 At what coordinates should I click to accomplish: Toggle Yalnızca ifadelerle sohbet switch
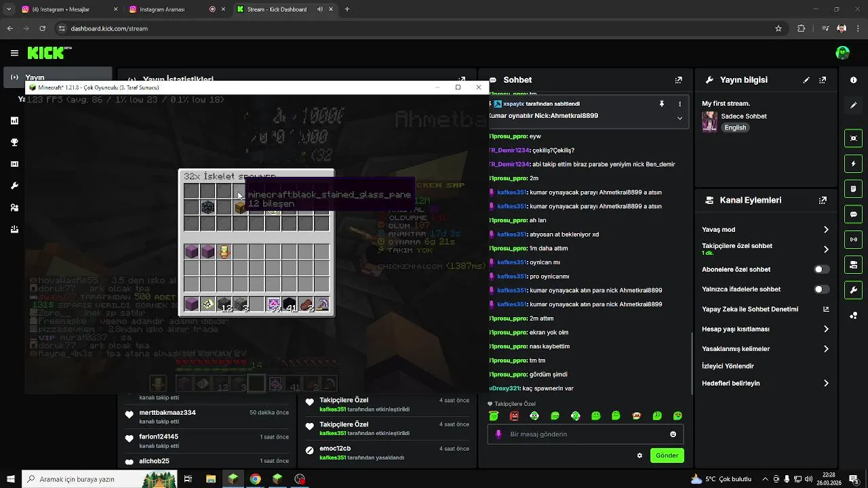(x=821, y=289)
